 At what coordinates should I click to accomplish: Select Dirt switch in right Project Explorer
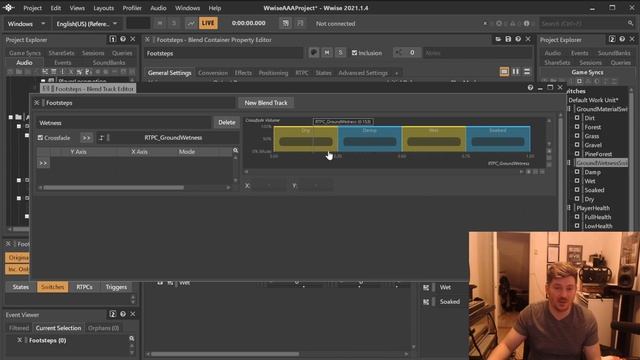(589, 118)
